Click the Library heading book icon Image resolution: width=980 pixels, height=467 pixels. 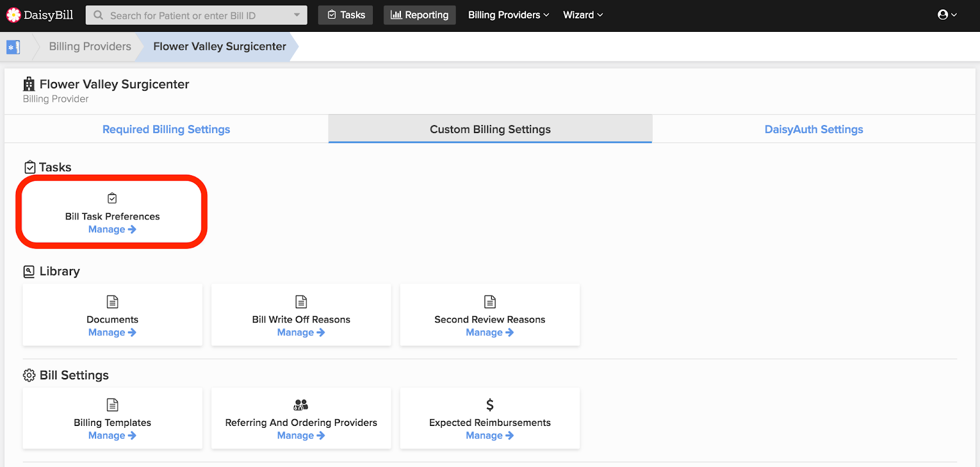pos(29,271)
